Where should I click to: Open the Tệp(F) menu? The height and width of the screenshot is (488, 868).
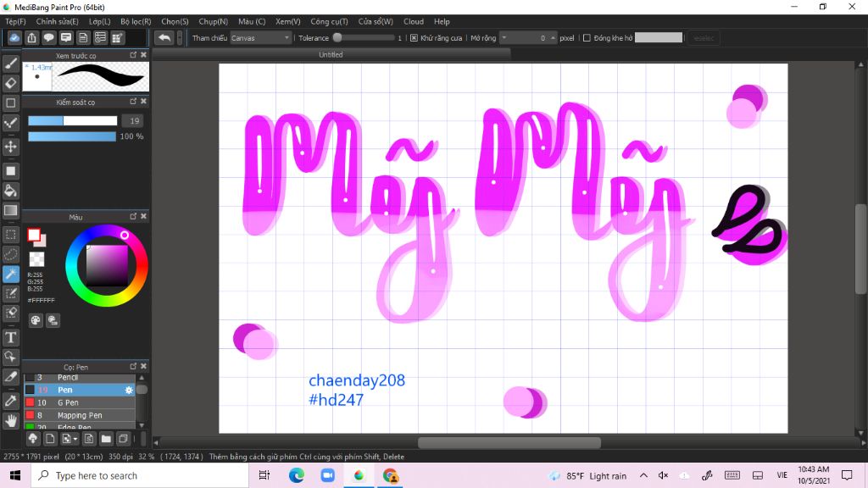[15, 21]
